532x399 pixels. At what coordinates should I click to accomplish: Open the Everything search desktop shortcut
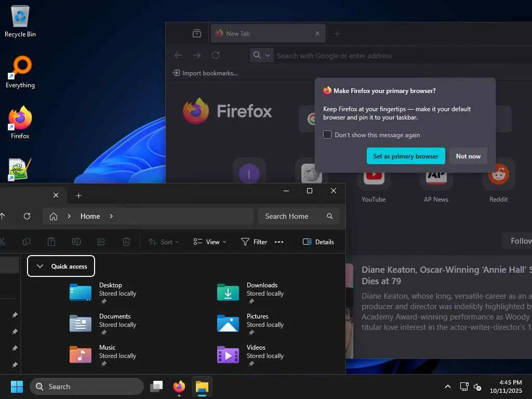pos(20,72)
